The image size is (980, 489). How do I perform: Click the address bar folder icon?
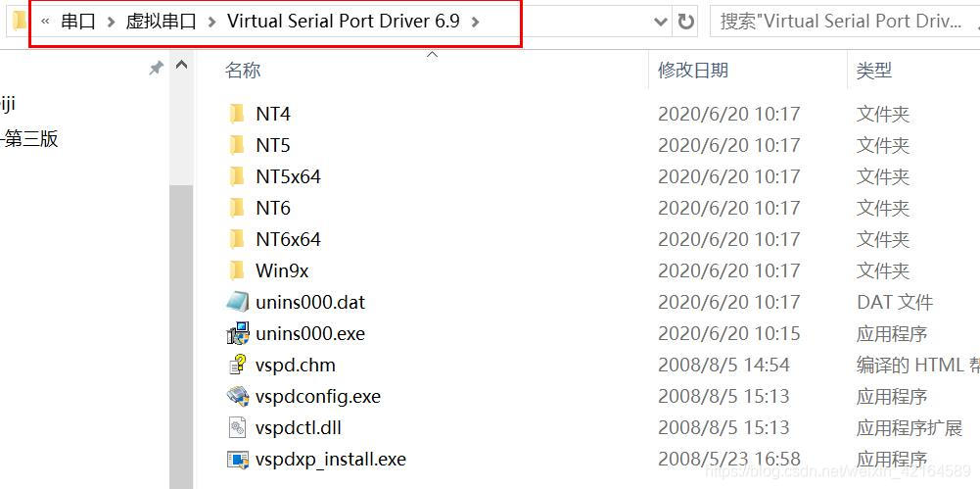(20, 22)
